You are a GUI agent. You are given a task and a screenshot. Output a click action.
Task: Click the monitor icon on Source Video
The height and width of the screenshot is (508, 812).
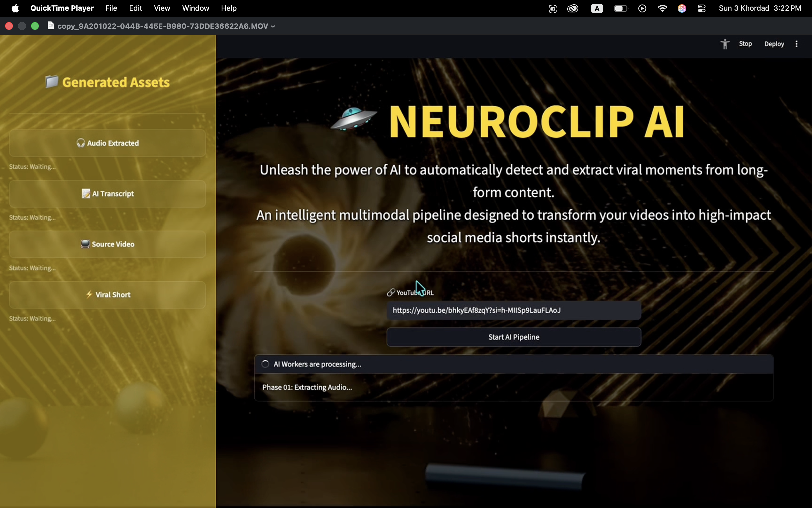click(85, 244)
